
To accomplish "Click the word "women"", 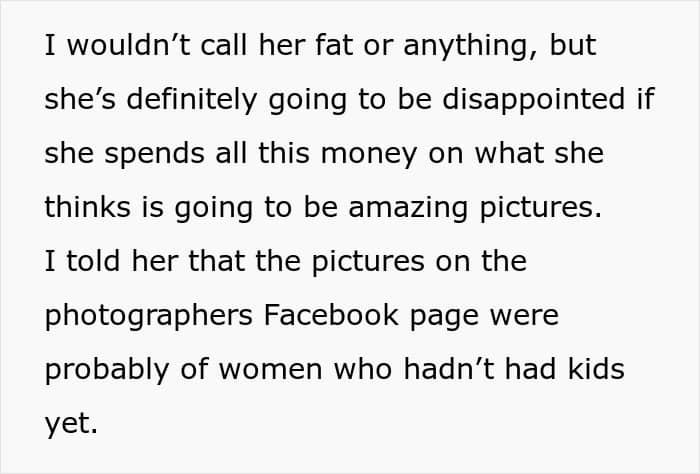I will tap(271, 370).
